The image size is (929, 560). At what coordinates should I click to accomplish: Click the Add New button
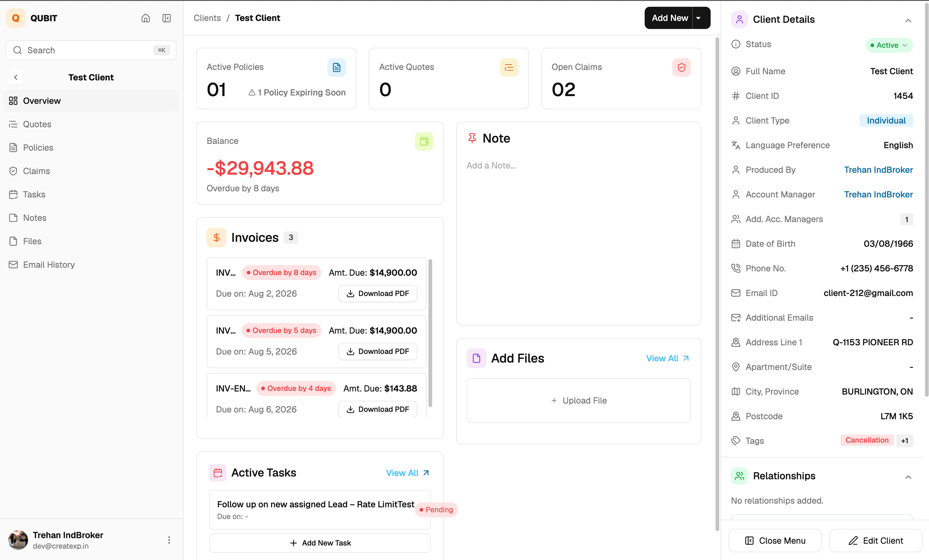669,18
